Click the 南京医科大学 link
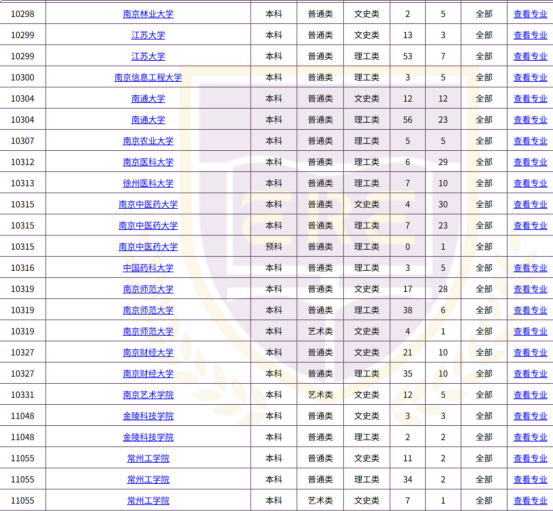This screenshot has width=553, height=511. click(148, 162)
